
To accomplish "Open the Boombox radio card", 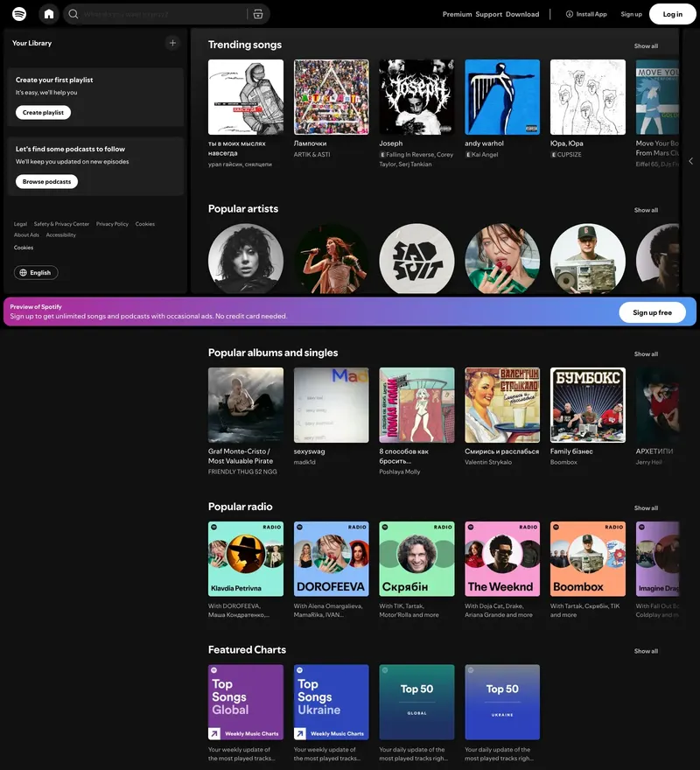I will pyautogui.click(x=587, y=559).
